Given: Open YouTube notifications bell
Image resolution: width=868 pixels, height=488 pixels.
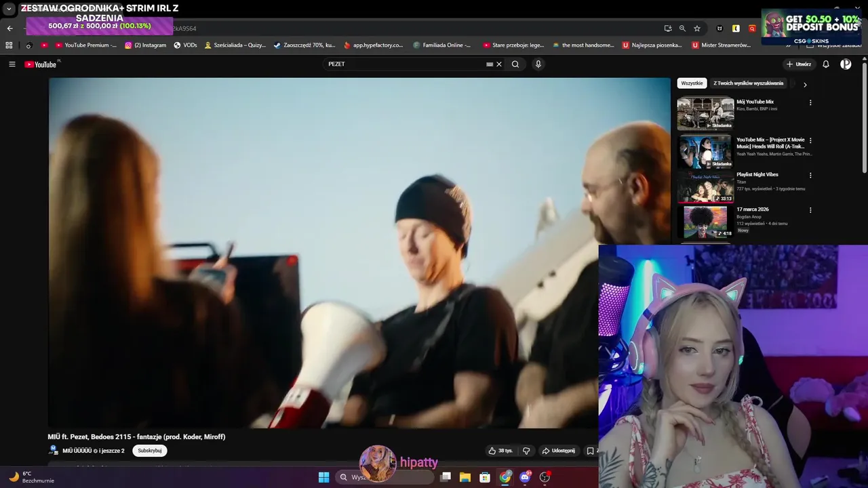Looking at the screenshot, I should pyautogui.click(x=826, y=64).
